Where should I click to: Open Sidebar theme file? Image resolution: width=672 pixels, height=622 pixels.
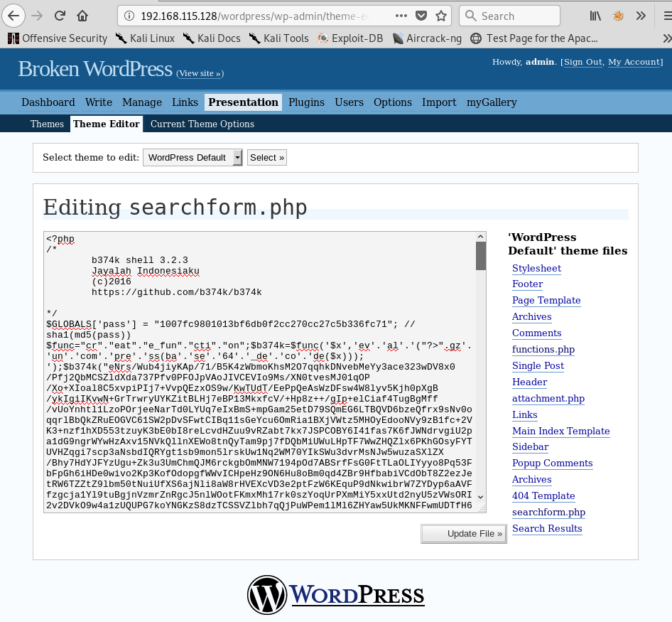(530, 446)
